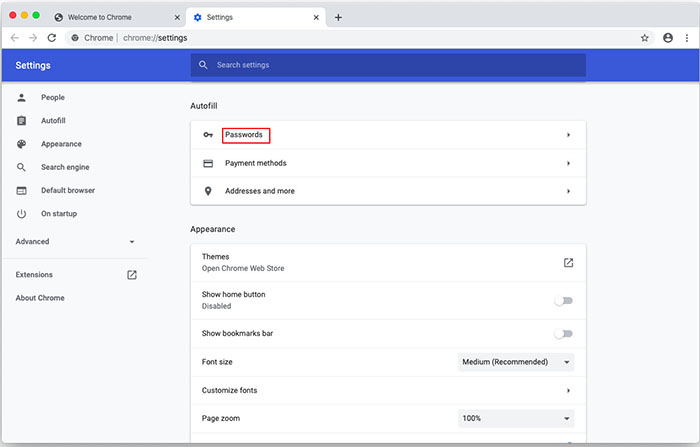The height and width of the screenshot is (447, 700).
Task: Go to Search engine in the sidebar
Action: tap(65, 167)
